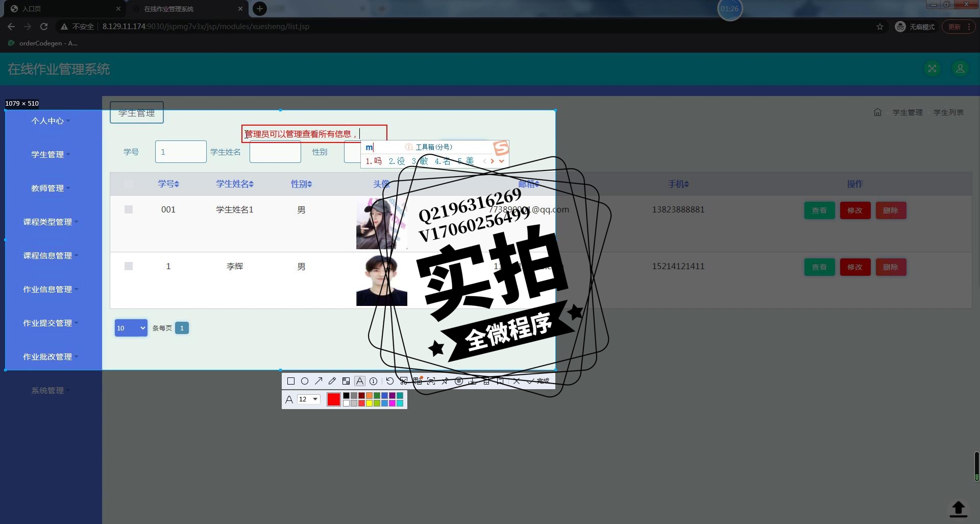This screenshot has height=524, width=980.
Task: Click the translate icon in screenshot toolbar
Action: tap(418, 380)
